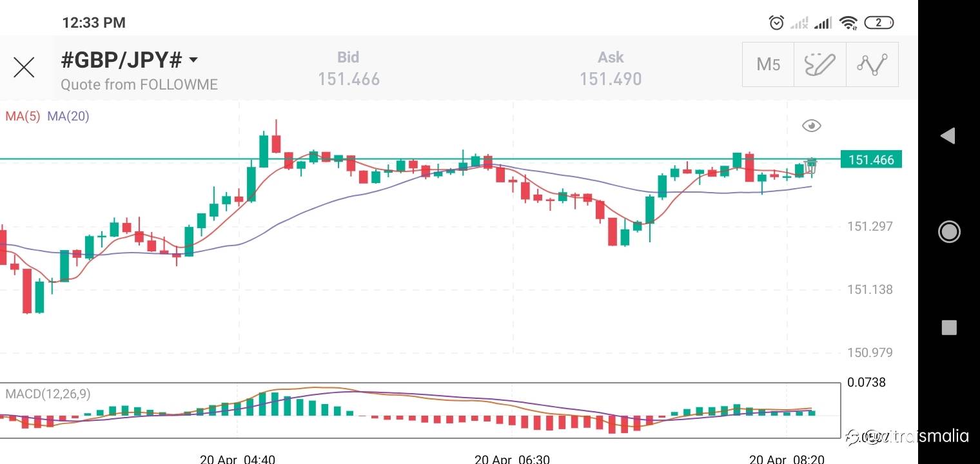Expand the #GBP/JPY# symbol dropdown
The height and width of the screenshot is (464, 980).
193,61
